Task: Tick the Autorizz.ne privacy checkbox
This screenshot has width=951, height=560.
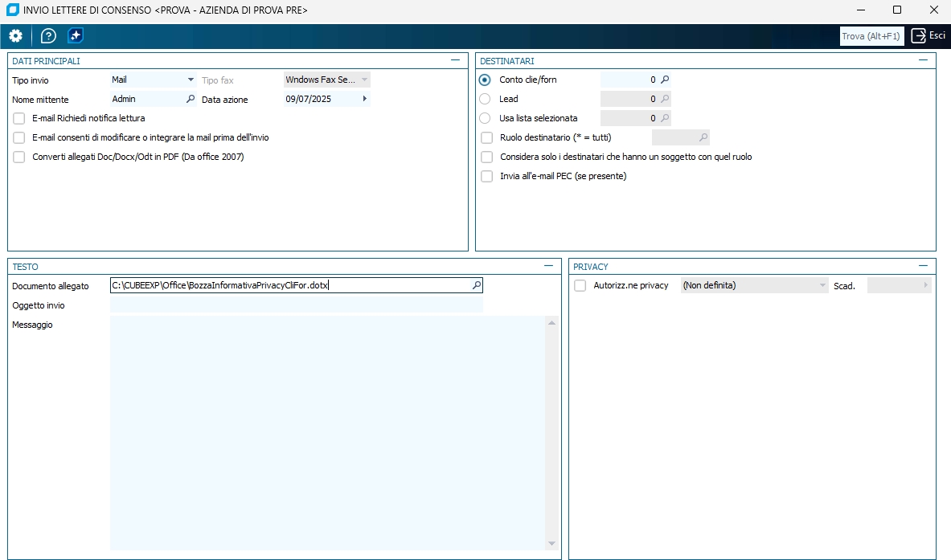Action: tap(580, 285)
